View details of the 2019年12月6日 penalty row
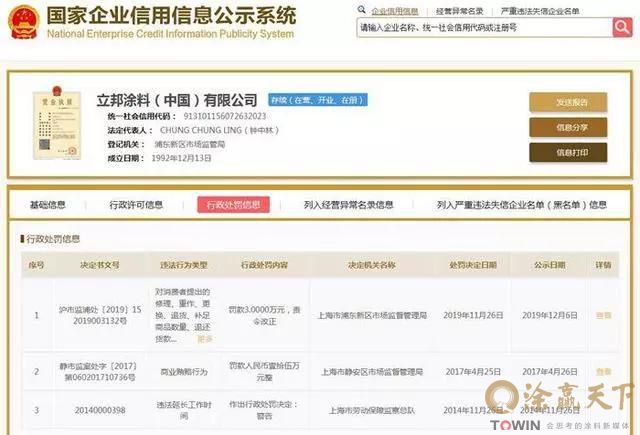Image resolution: width=640 pixels, height=435 pixels. [x=603, y=315]
